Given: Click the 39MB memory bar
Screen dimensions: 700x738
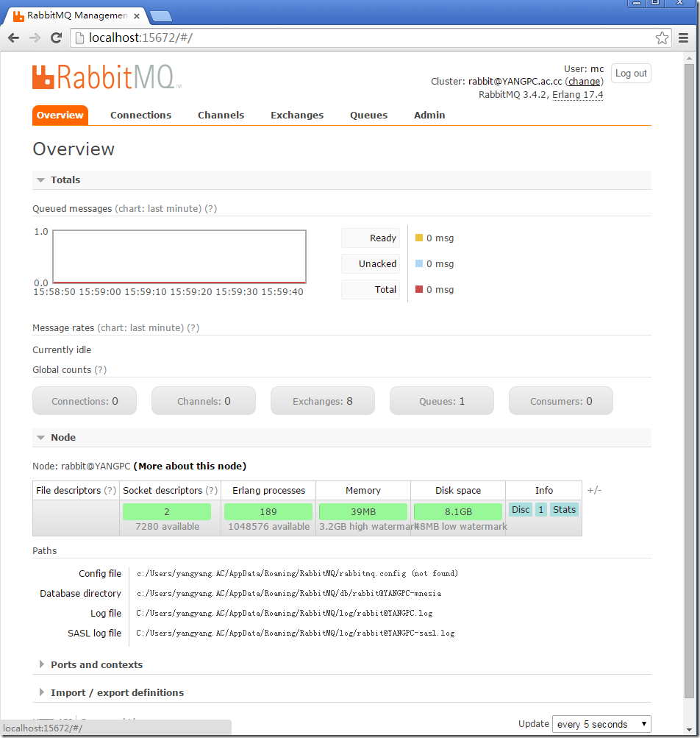Looking at the screenshot, I should pyautogui.click(x=363, y=511).
